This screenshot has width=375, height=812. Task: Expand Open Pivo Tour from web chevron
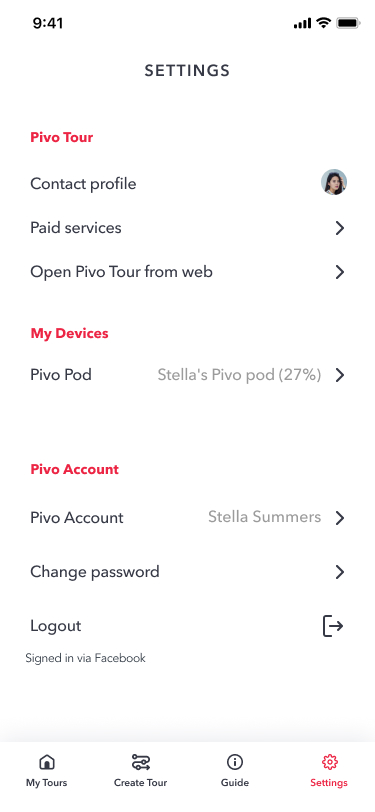(340, 272)
